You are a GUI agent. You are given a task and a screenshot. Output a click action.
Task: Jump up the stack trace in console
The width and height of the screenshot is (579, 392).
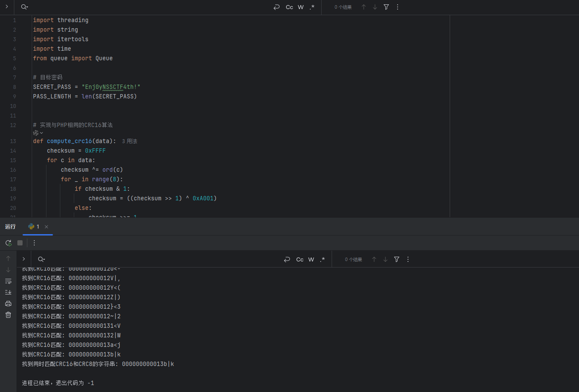pos(8,258)
